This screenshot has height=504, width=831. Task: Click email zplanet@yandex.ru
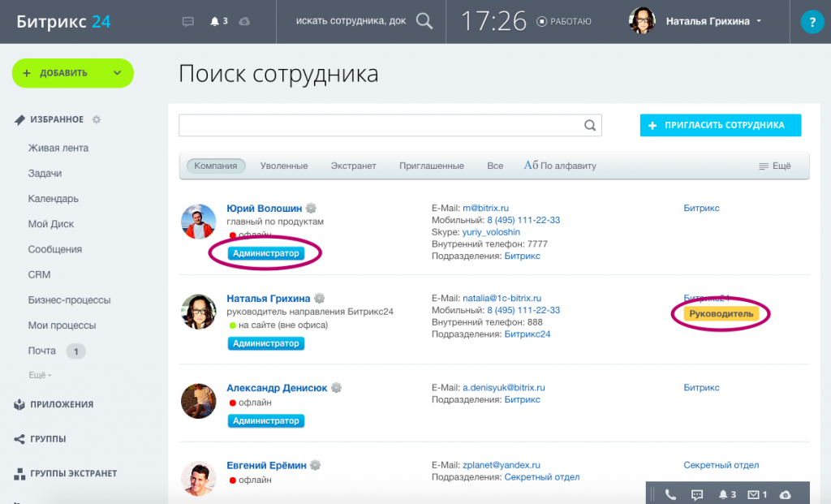(x=502, y=465)
